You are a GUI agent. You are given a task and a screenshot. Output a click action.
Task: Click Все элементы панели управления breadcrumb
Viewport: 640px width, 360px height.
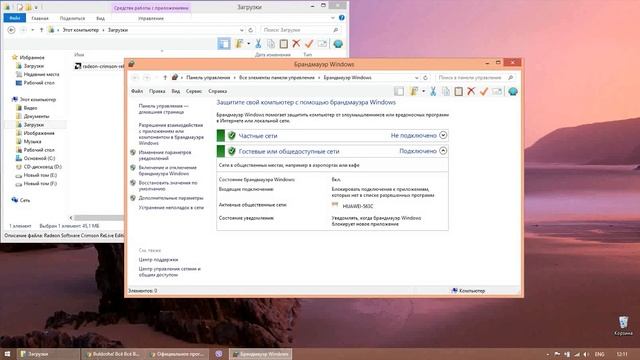[x=277, y=78]
